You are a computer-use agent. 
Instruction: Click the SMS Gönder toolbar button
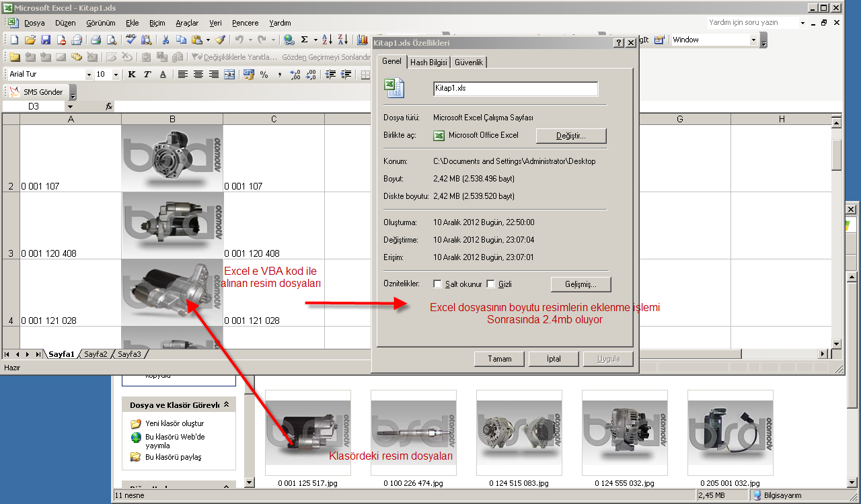36,92
